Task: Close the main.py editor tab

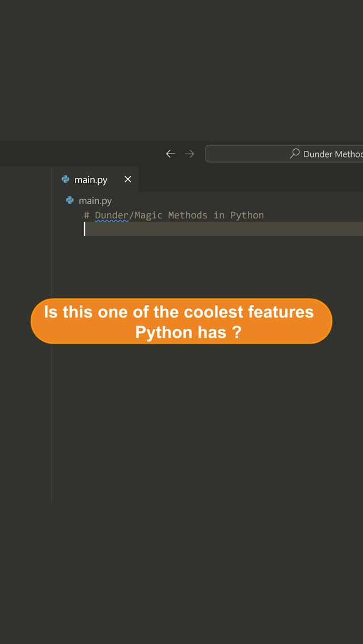Action: 128,179
